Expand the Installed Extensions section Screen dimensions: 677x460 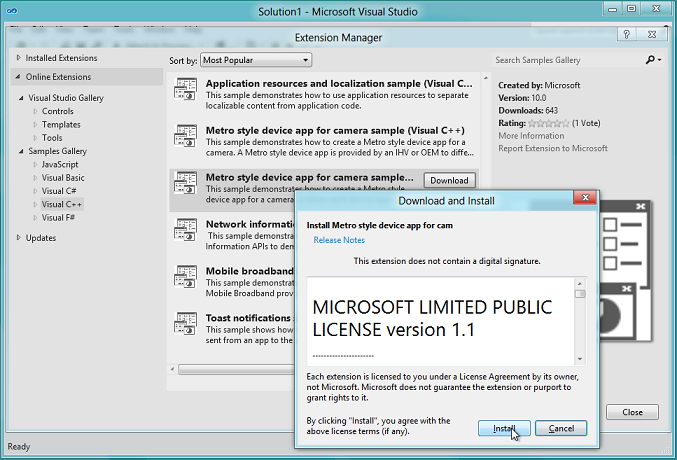[18, 58]
